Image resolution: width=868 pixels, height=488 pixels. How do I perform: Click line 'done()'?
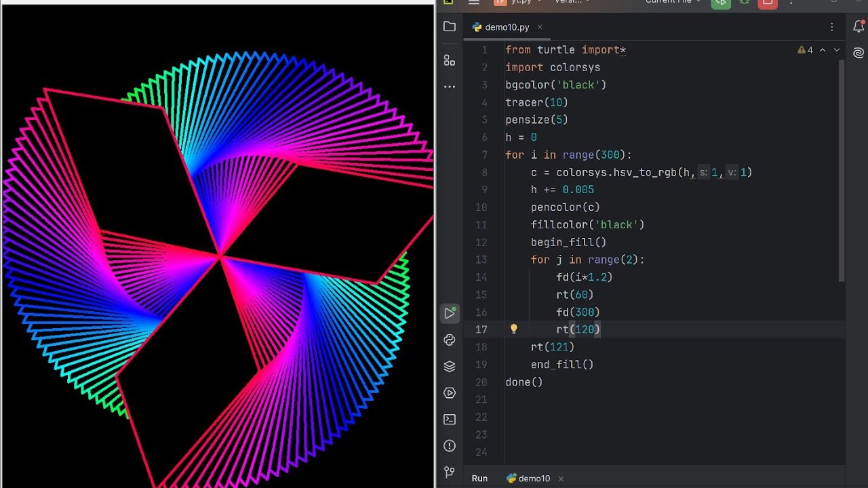click(x=524, y=382)
